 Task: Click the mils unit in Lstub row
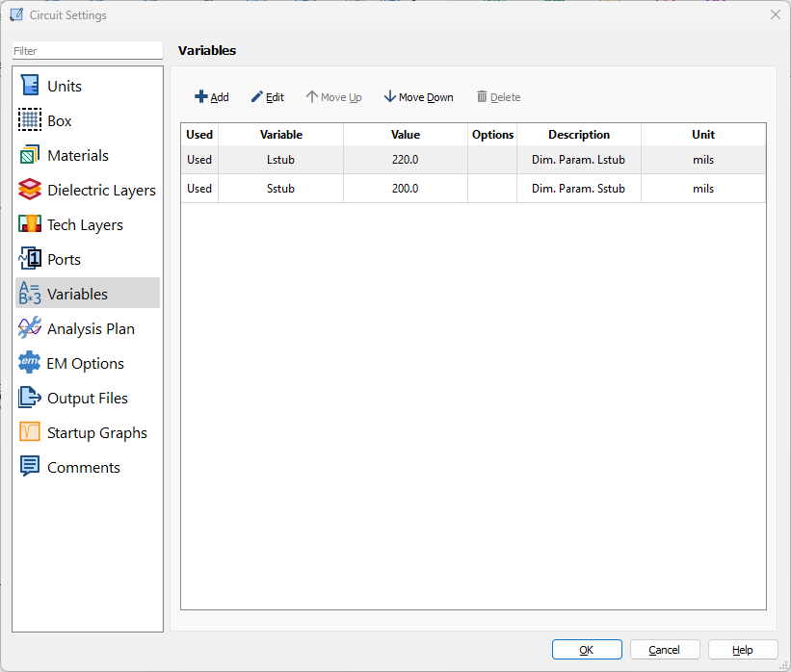[703, 160]
